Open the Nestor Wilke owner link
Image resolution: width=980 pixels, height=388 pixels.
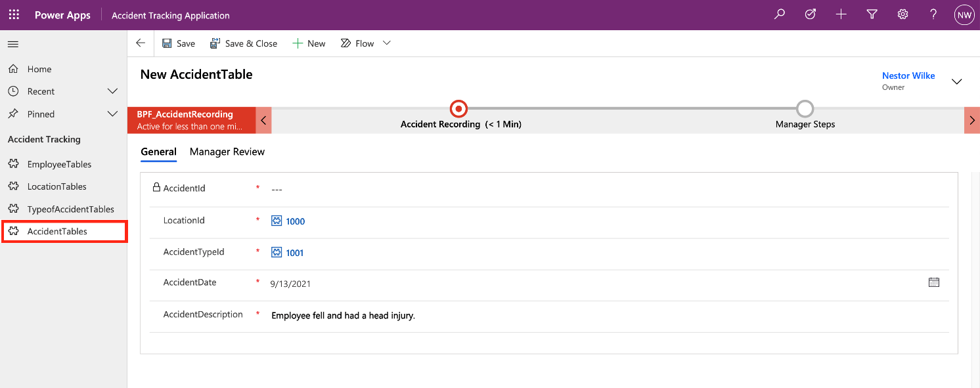click(908, 75)
